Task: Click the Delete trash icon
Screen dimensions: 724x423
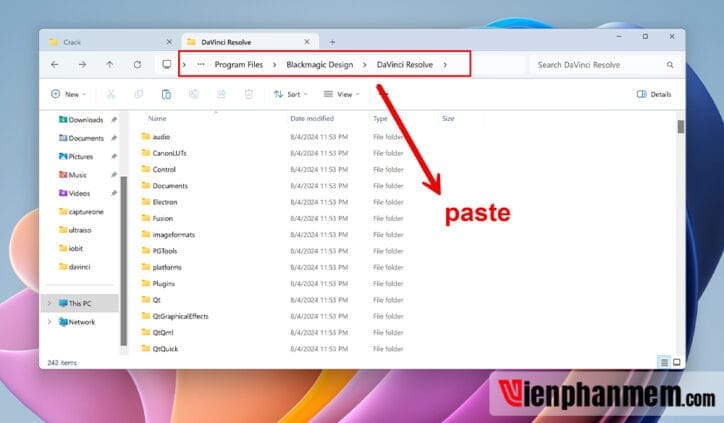Action: click(249, 94)
